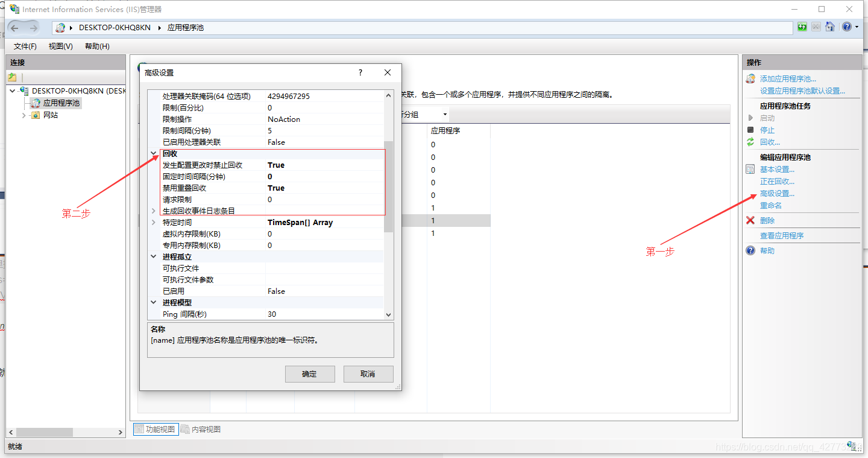Collapse the 进程模型 property group

click(154, 302)
